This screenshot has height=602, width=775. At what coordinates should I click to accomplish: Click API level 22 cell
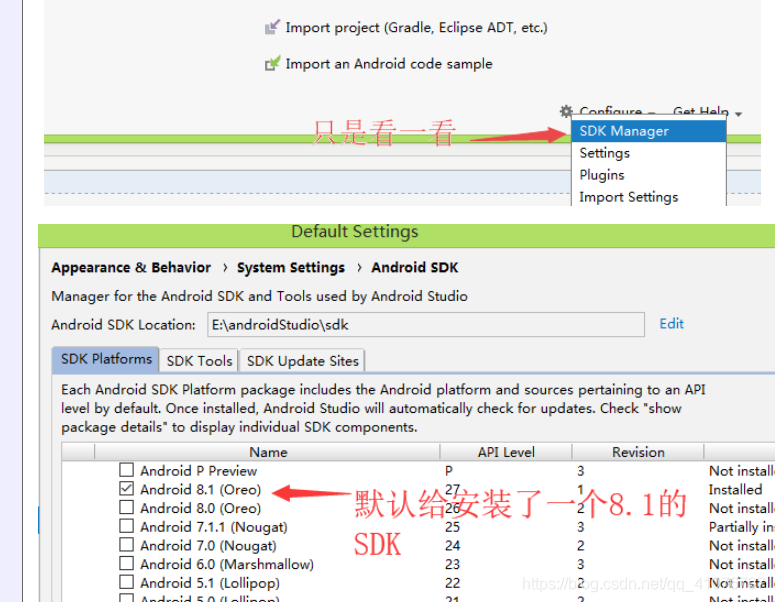(x=452, y=583)
